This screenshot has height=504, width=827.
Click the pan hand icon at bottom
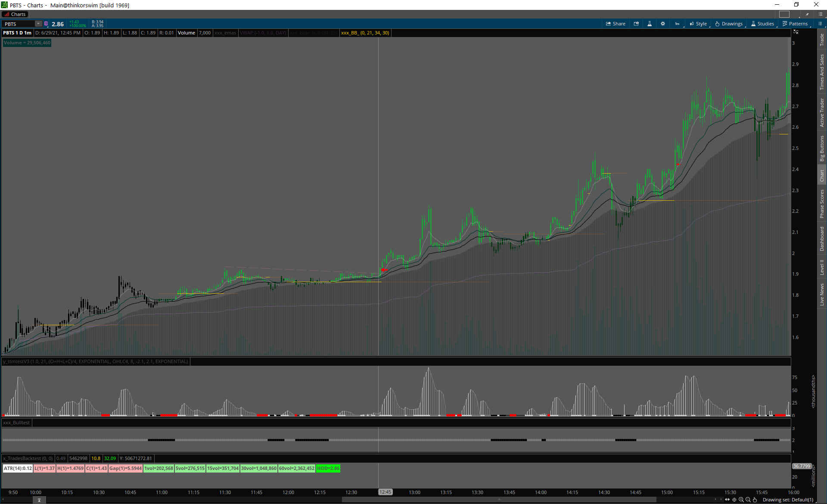pyautogui.click(x=755, y=500)
